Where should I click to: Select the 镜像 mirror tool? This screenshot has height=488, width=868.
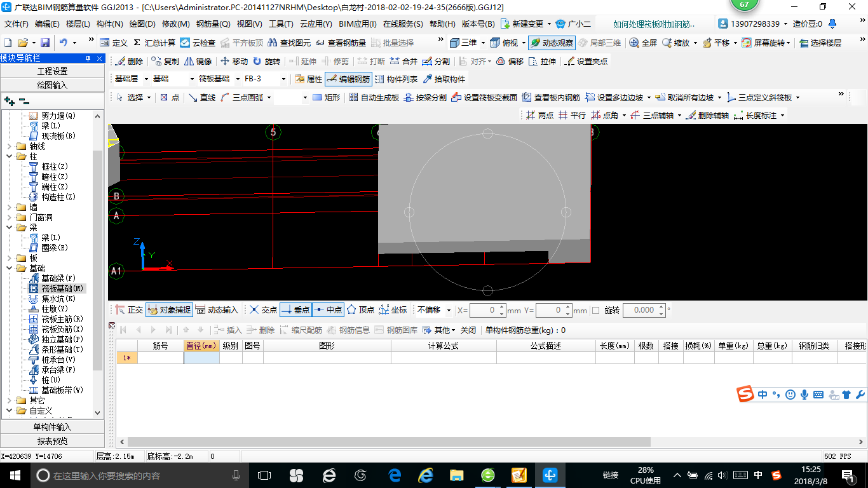(198, 62)
